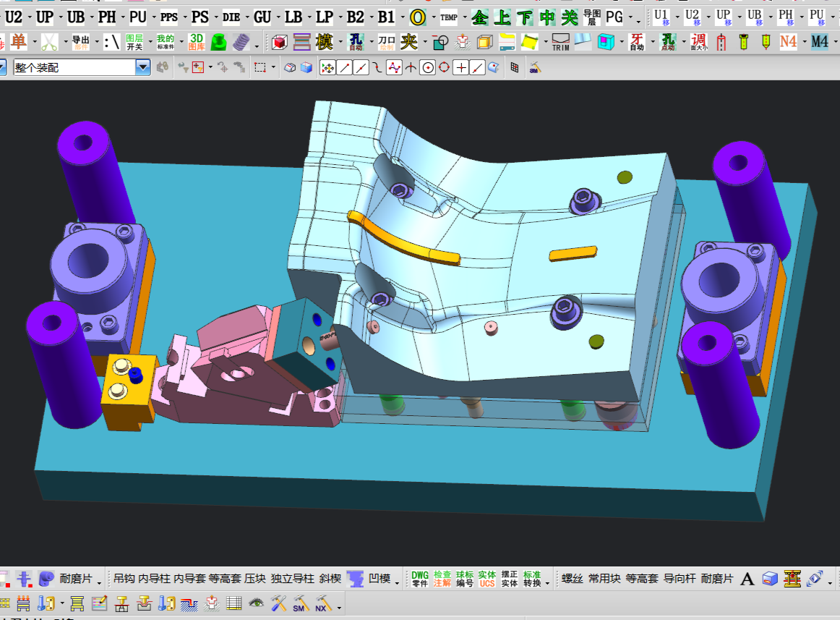Click the yellow circle O icon
The image size is (840, 620).
[x=417, y=17]
